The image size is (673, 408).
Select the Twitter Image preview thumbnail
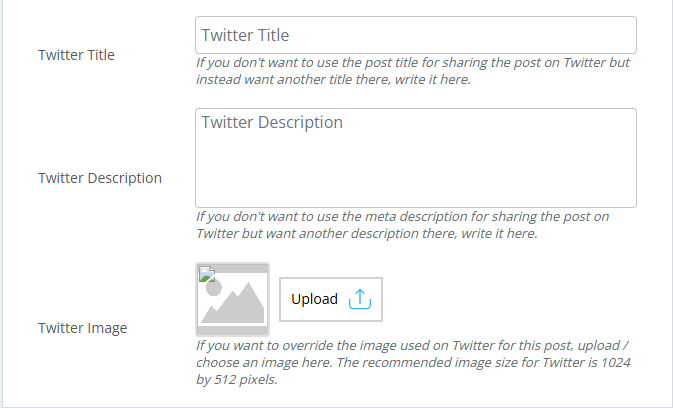pos(233,299)
